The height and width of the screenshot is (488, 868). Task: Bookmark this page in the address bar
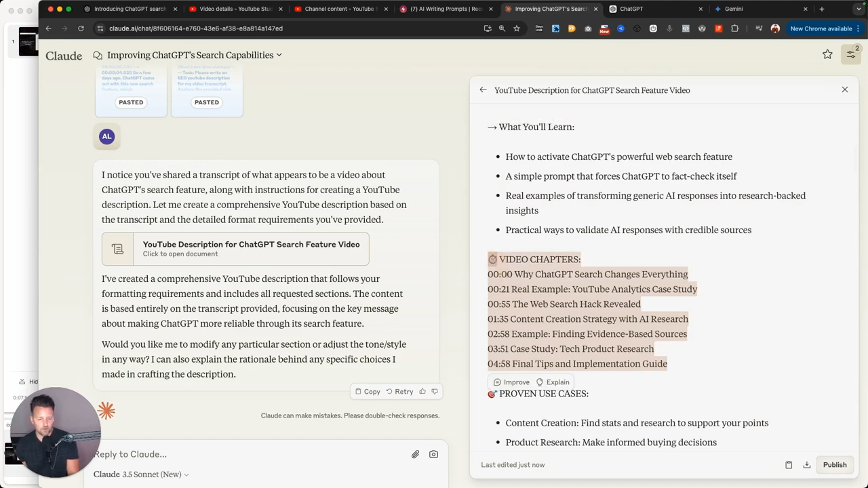point(517,28)
